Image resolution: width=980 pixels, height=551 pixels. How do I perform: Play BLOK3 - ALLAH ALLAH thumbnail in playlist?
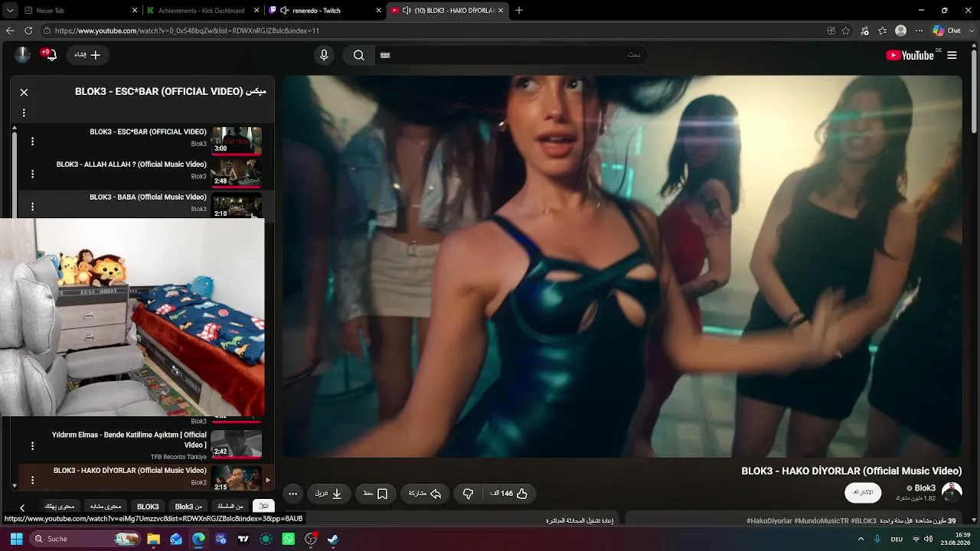[x=237, y=173]
